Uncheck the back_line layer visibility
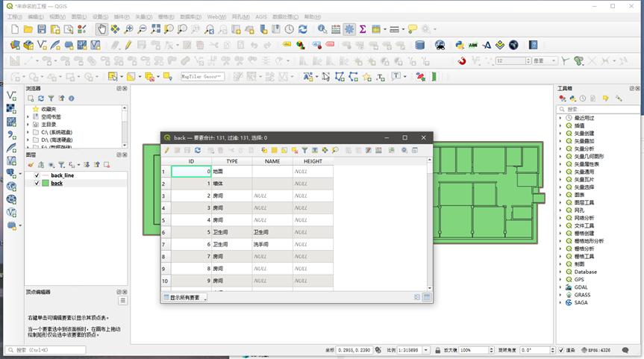 coord(36,175)
